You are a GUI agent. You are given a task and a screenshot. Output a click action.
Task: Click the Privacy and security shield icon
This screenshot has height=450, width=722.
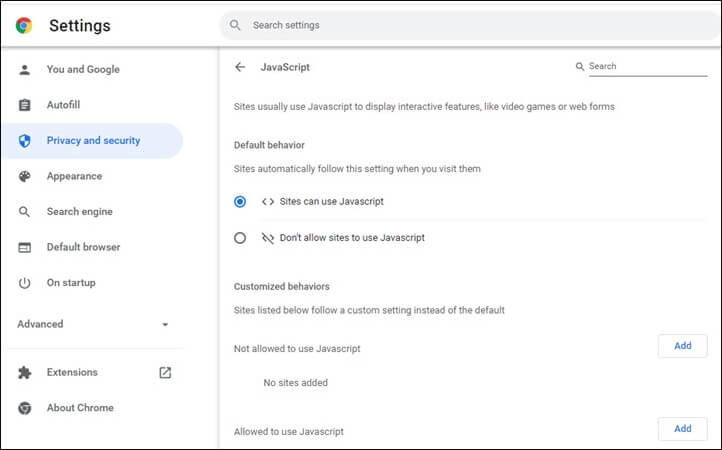[x=25, y=141]
